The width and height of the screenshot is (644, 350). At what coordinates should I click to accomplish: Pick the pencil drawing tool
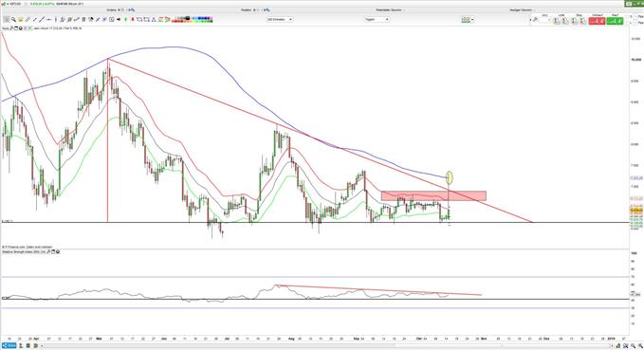(x=28, y=19)
